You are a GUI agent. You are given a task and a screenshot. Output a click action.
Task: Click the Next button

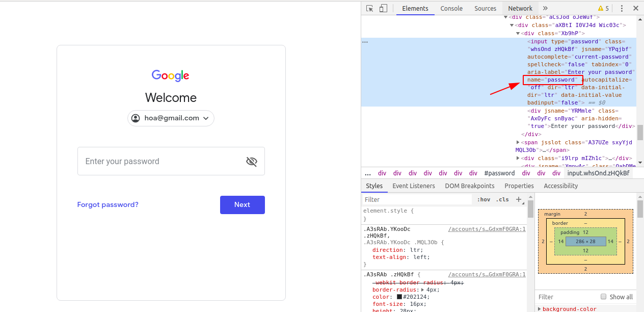(x=243, y=205)
